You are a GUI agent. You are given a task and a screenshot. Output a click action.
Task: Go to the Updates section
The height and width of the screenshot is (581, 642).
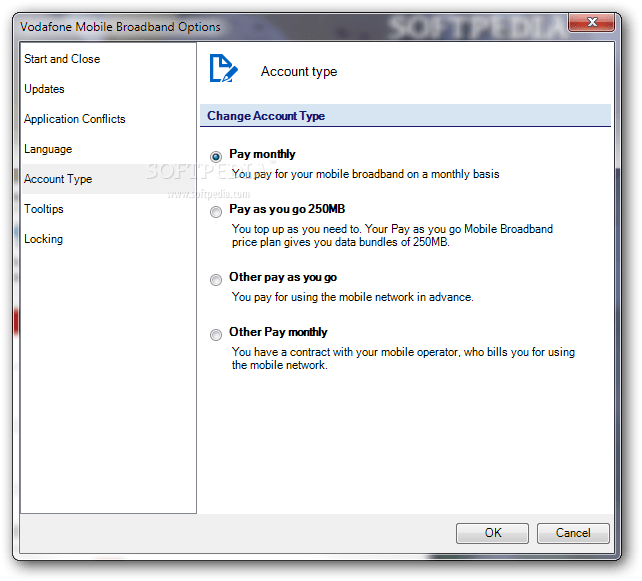pos(108,89)
